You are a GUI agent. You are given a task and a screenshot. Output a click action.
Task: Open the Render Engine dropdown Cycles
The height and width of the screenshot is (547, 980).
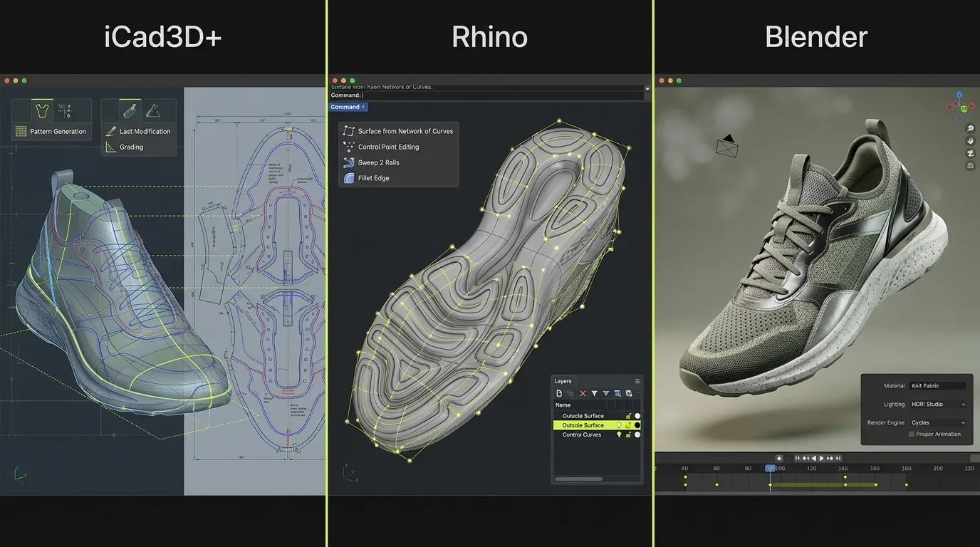[938, 422]
